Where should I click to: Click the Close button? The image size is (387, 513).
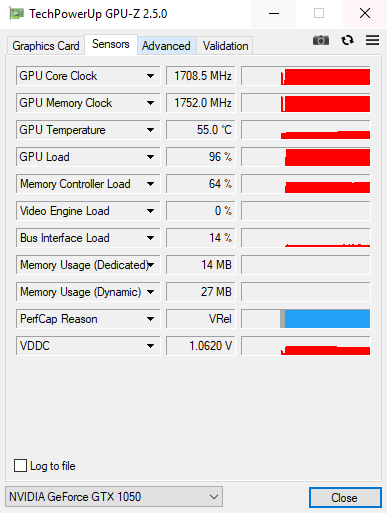point(345,498)
